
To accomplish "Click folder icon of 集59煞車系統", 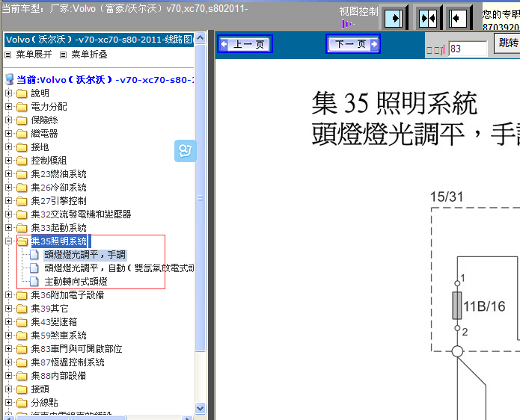I will click(x=22, y=336).
